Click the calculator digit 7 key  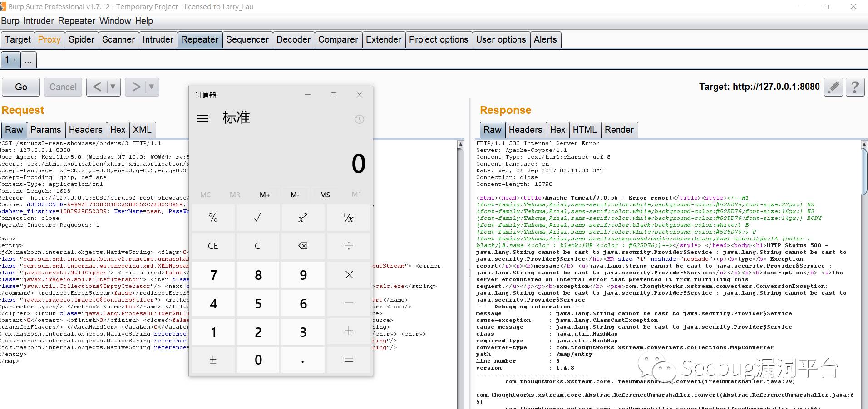(x=213, y=274)
